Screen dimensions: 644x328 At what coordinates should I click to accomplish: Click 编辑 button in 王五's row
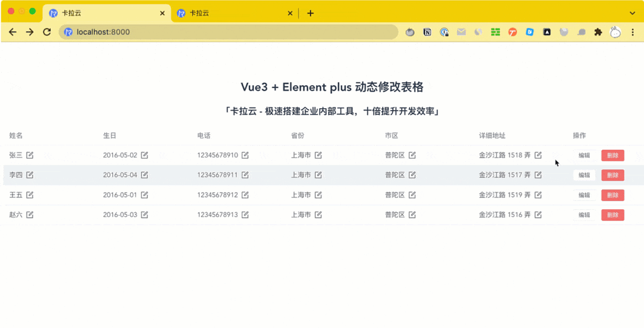pyautogui.click(x=584, y=196)
